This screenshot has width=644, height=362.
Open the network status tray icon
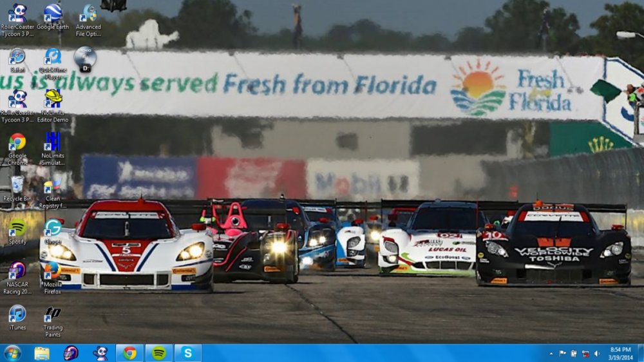[x=585, y=354]
